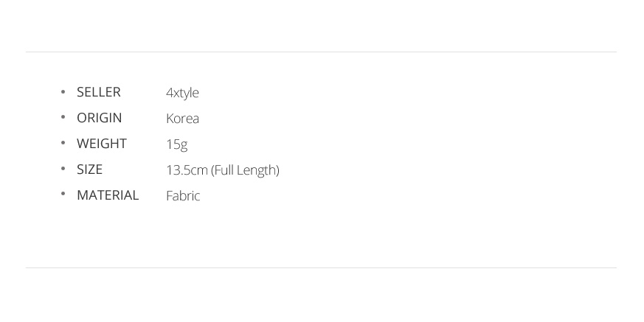Image resolution: width=644 pixels, height=322 pixels.
Task: Click blank space above the top divider
Action: [x=321, y=26]
